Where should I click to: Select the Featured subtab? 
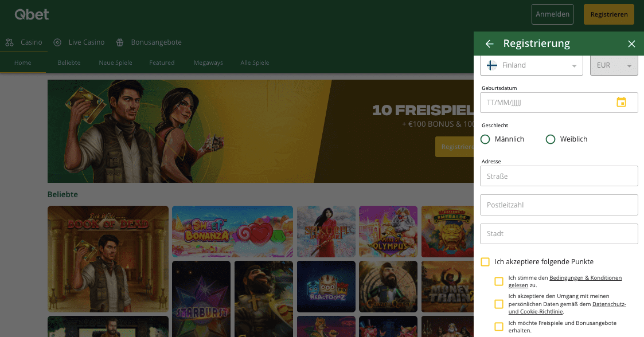coord(162,63)
